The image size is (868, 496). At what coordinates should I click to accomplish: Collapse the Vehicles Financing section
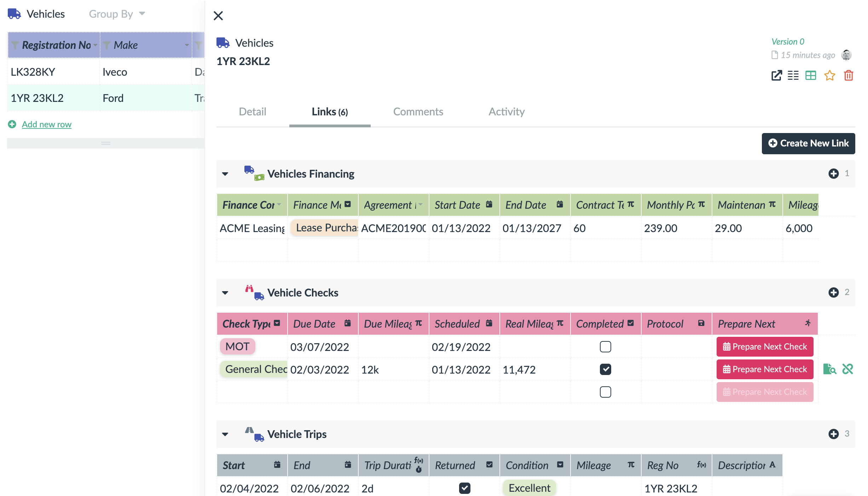pyautogui.click(x=225, y=173)
